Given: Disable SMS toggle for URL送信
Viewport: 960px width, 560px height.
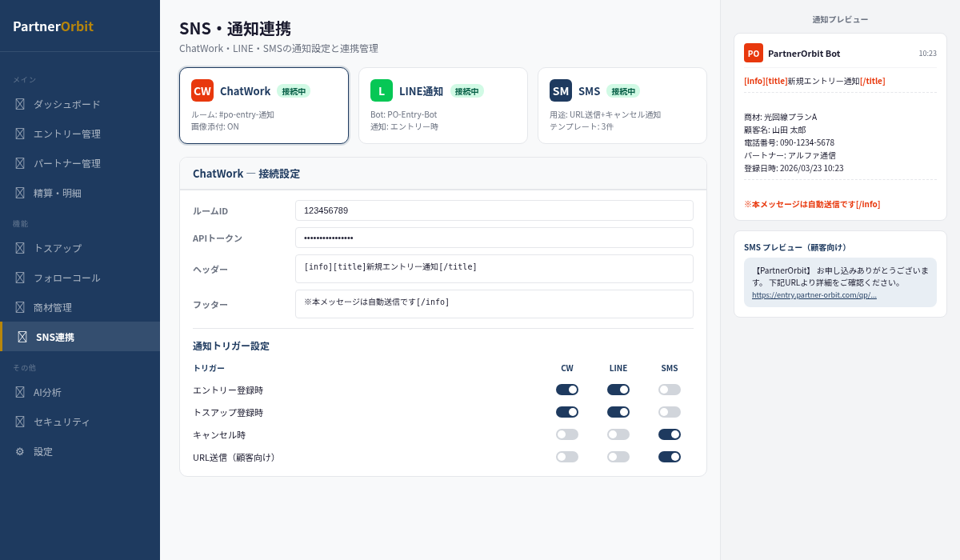Looking at the screenshot, I should click(x=670, y=457).
